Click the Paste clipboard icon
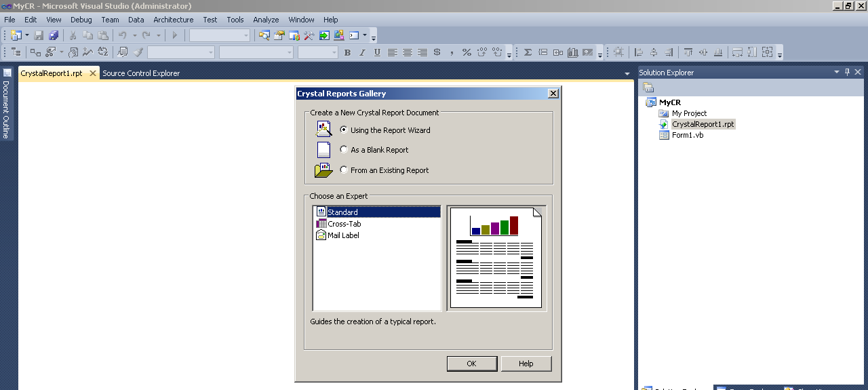This screenshot has height=390, width=868. [x=102, y=35]
